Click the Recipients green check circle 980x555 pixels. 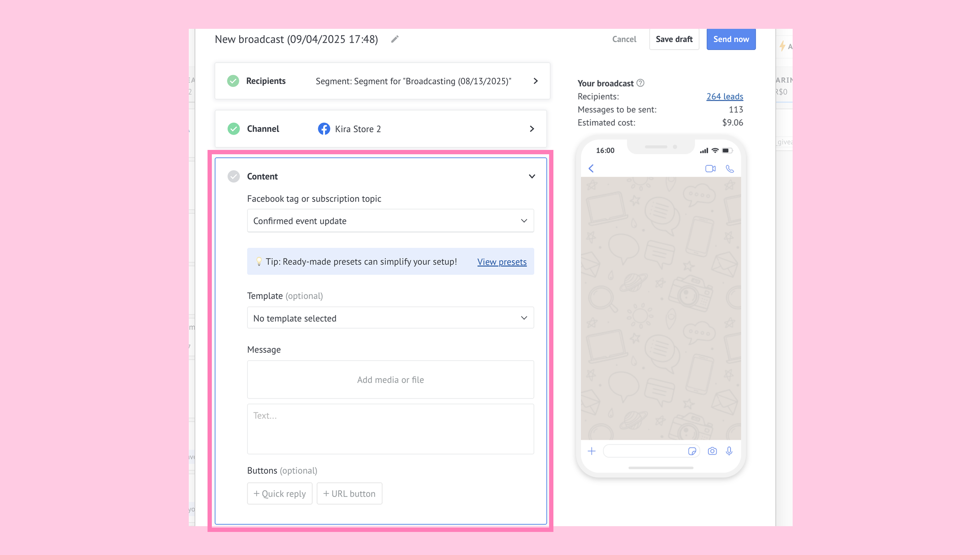(x=233, y=81)
